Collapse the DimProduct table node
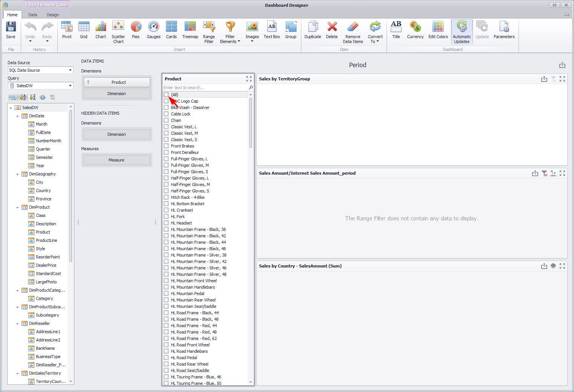This screenshot has width=574, height=392. [17, 208]
